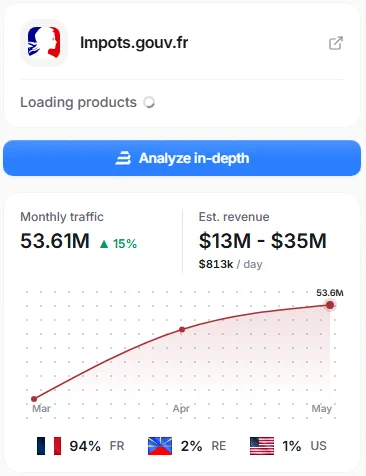This screenshot has height=476, width=366.
Task: Click the 53.6M chart label
Action: click(x=330, y=293)
